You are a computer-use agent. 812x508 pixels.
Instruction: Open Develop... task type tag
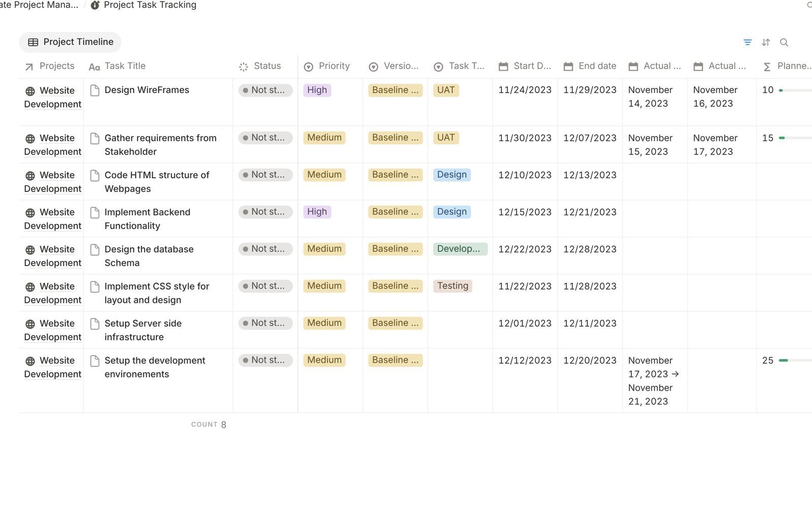point(460,249)
